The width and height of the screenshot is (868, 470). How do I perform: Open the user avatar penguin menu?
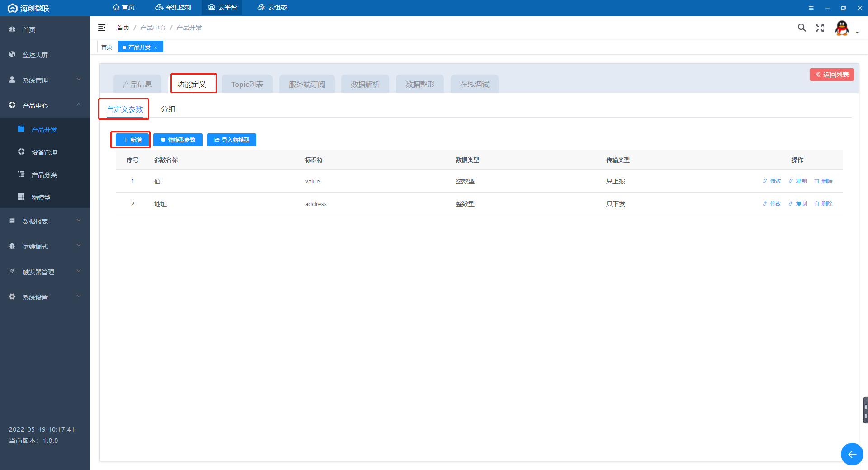click(x=842, y=28)
